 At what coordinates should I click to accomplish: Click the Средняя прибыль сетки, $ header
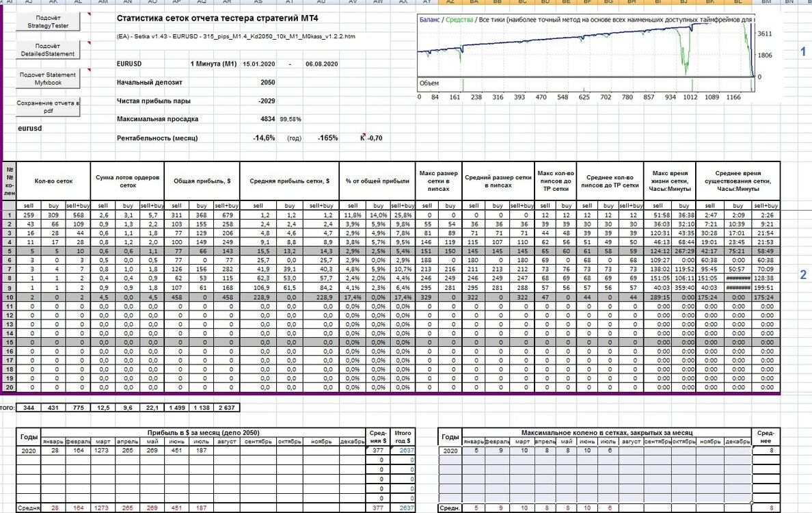coord(290,181)
